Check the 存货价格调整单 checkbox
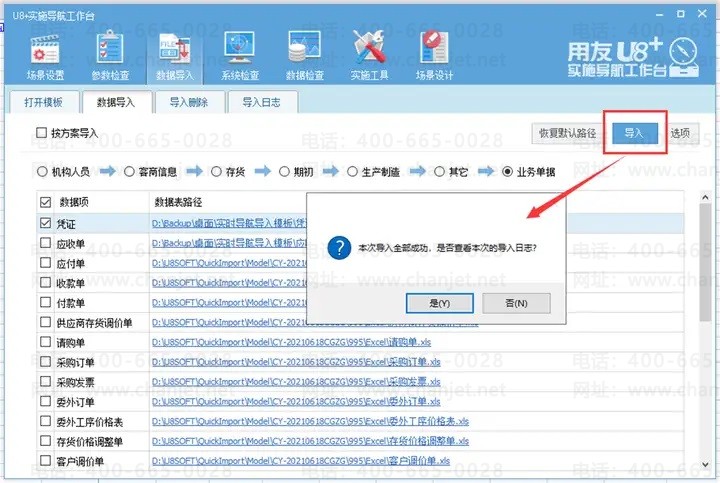Viewport: 720px width, 483px height. pos(45,441)
